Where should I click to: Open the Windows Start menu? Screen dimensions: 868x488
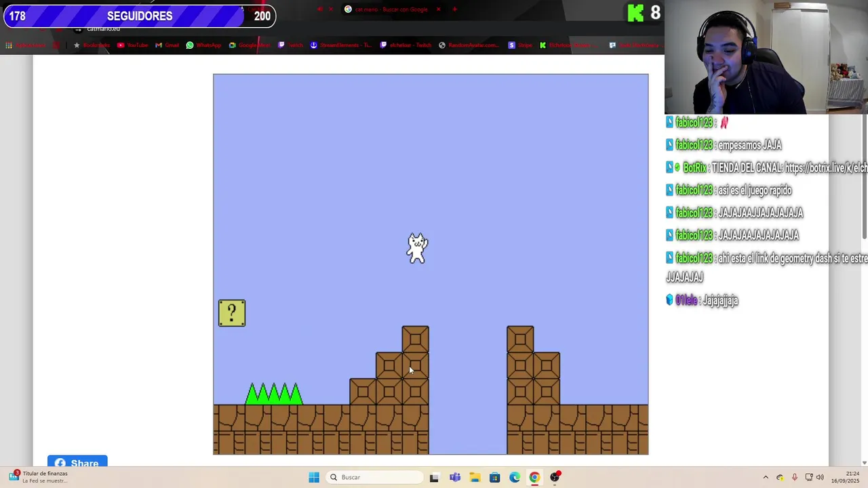pos(313,477)
